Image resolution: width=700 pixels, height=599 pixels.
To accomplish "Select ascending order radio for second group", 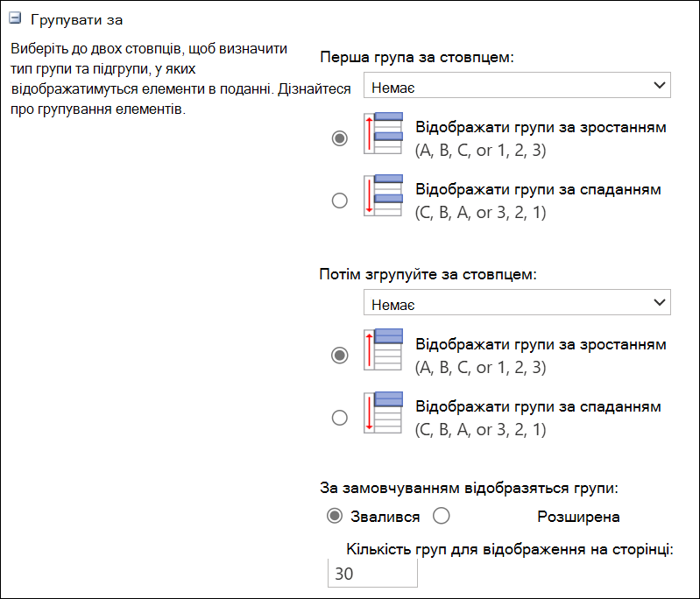I will click(340, 356).
